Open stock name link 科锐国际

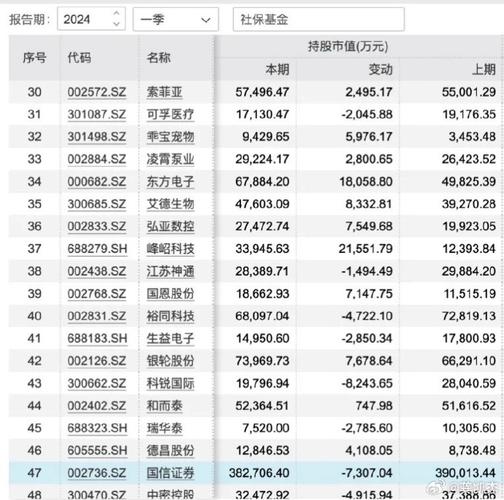[x=170, y=383]
